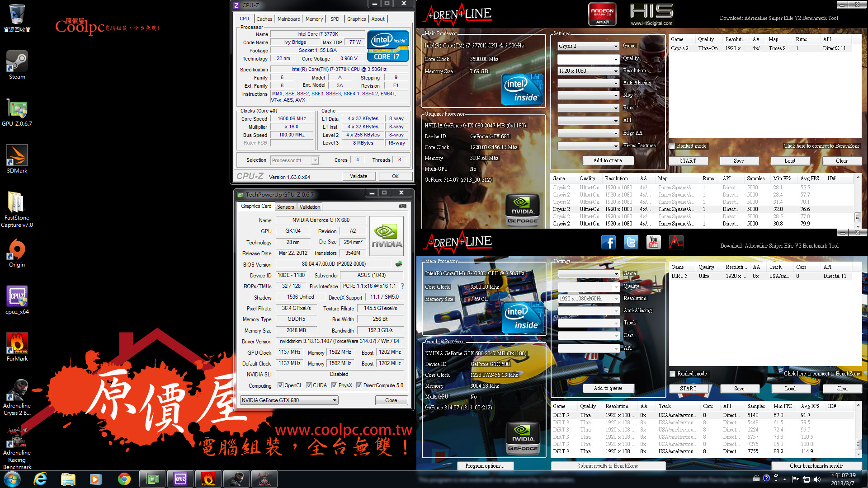Switch to the SPD tab in CPU-Z
The height and width of the screenshot is (488, 868).
click(335, 19)
